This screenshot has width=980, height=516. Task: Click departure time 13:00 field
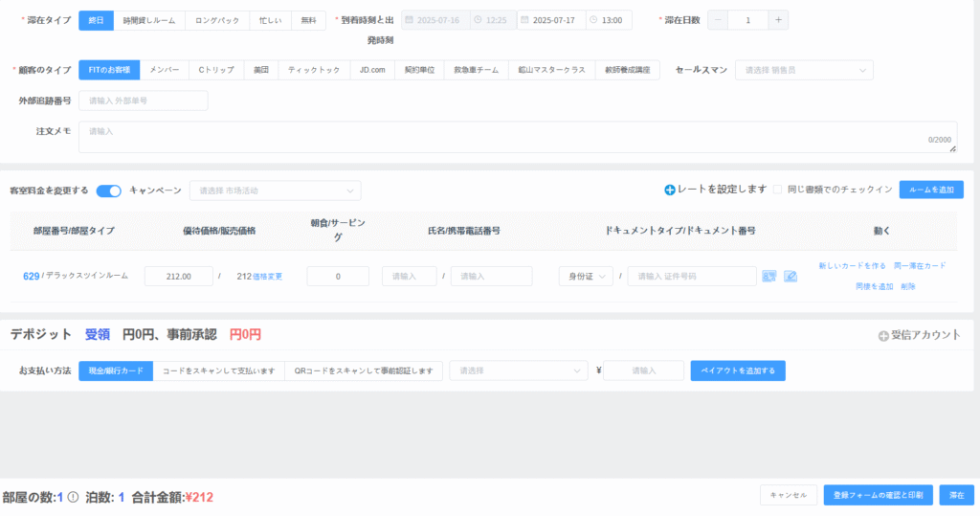click(x=609, y=20)
